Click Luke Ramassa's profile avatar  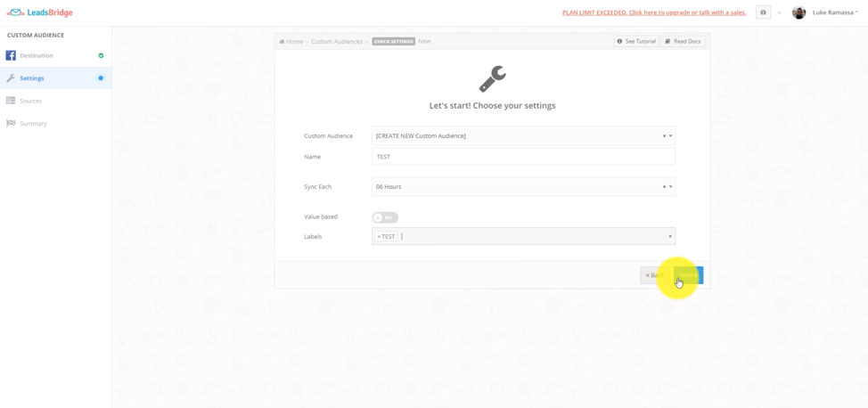tap(798, 12)
